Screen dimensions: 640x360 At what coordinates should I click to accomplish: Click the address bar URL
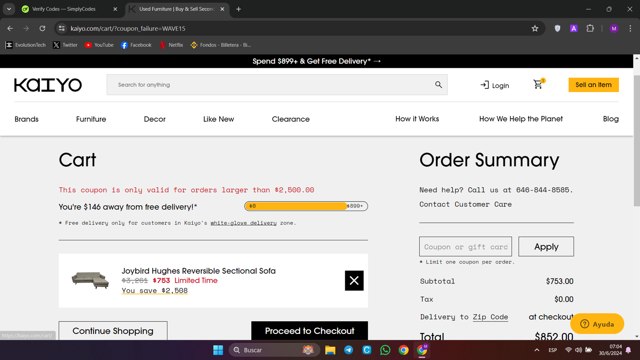tap(128, 29)
